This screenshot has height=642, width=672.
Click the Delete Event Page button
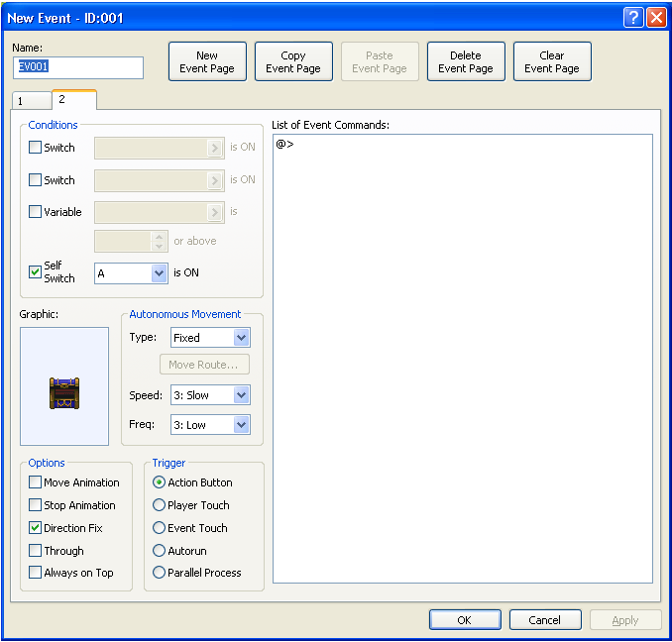click(466, 61)
